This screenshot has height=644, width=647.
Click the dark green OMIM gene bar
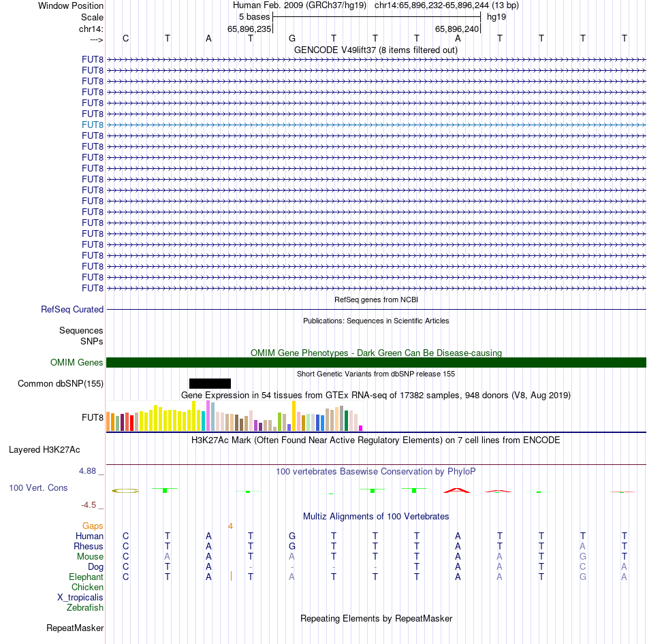(x=376, y=363)
